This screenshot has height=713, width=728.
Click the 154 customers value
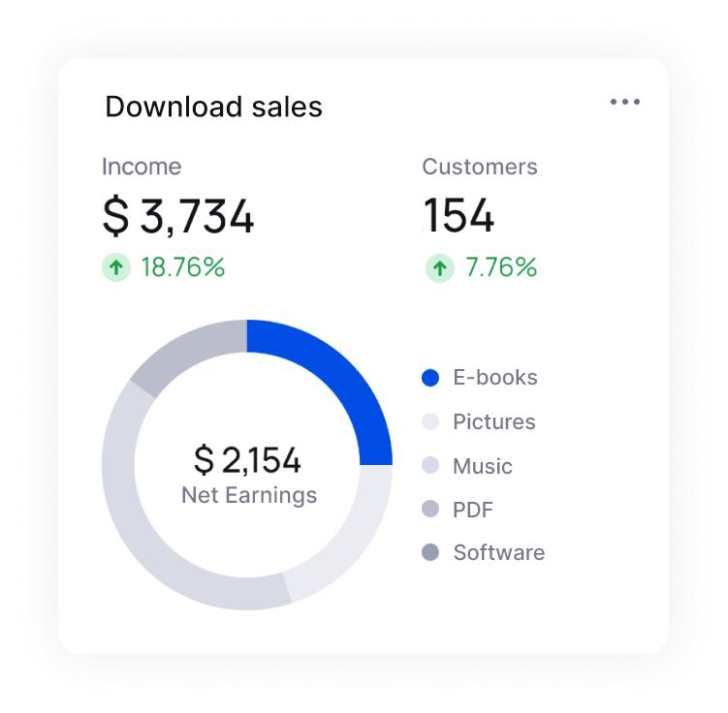pos(459,215)
